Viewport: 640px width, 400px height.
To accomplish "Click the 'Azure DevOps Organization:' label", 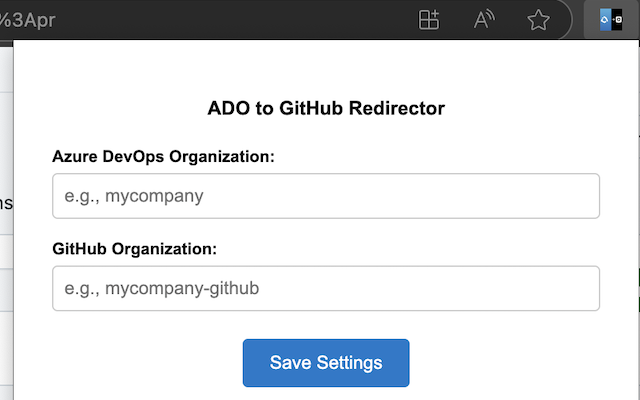I will (163, 156).
